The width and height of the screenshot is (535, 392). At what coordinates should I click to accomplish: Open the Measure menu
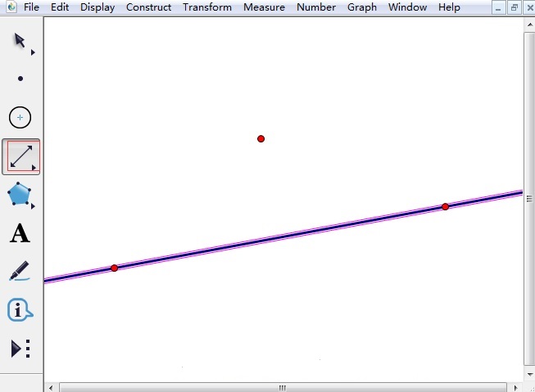coord(264,7)
